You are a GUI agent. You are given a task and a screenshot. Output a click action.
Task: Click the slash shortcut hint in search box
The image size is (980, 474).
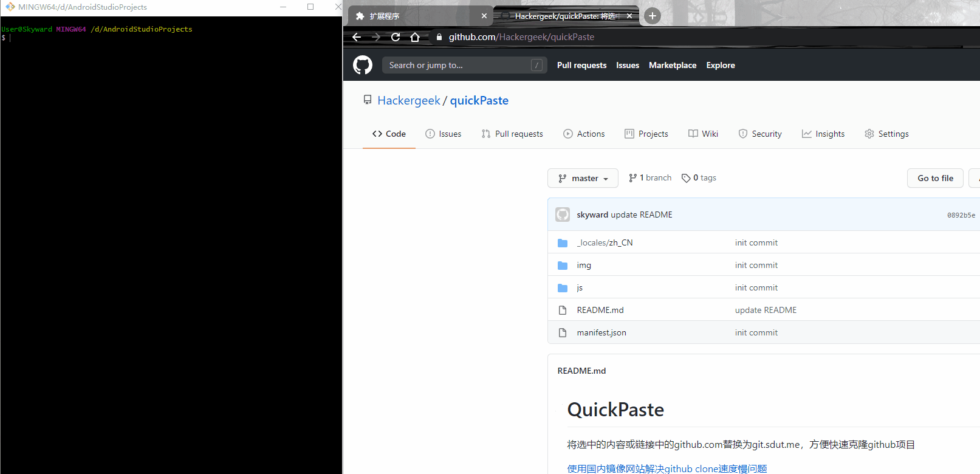pos(536,65)
